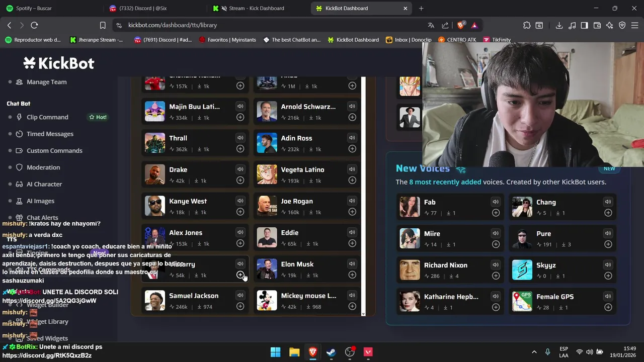This screenshot has height=362, width=644.
Task: Select Moderation in the sidebar
Action: point(43,167)
